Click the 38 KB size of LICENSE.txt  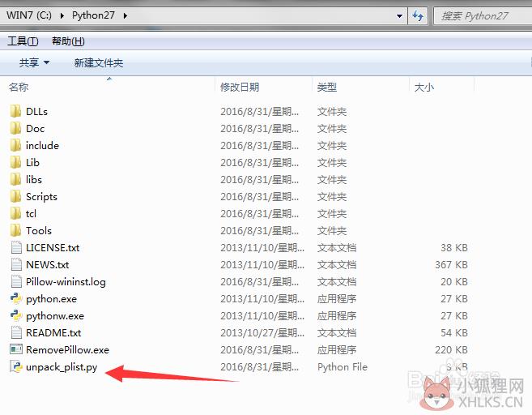[454, 247]
